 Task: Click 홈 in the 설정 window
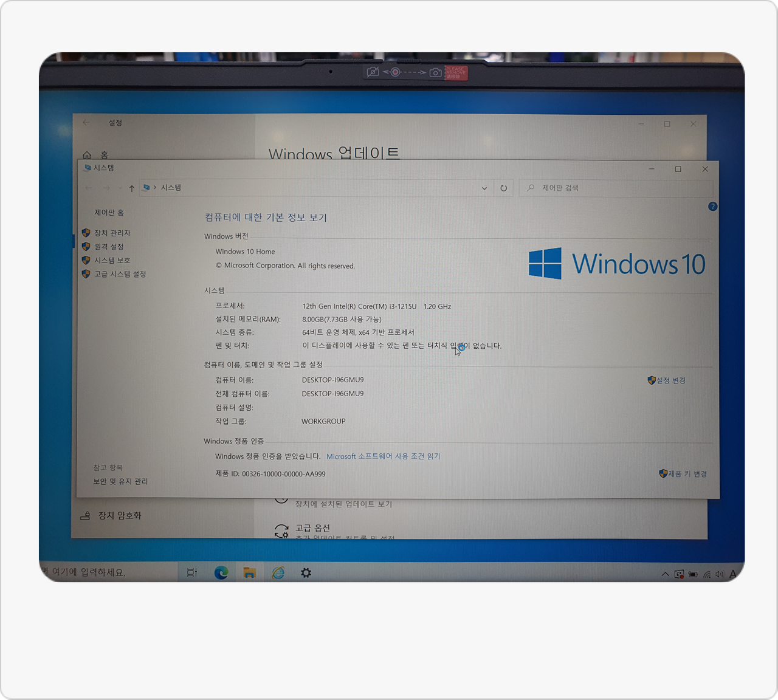pos(96,155)
